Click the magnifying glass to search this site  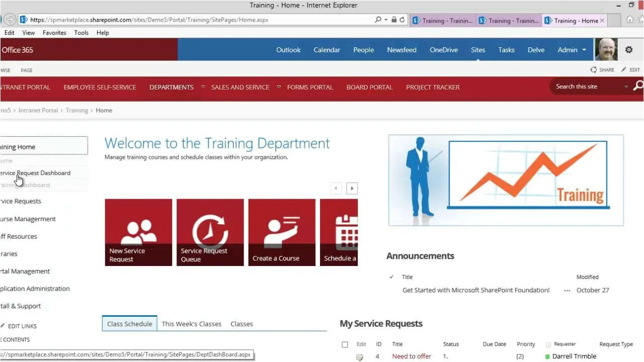[x=637, y=86]
